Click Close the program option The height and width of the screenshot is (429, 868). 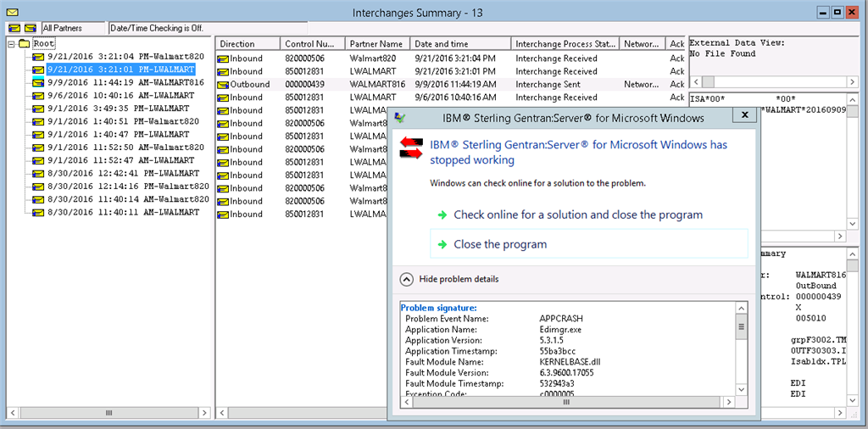coord(500,244)
